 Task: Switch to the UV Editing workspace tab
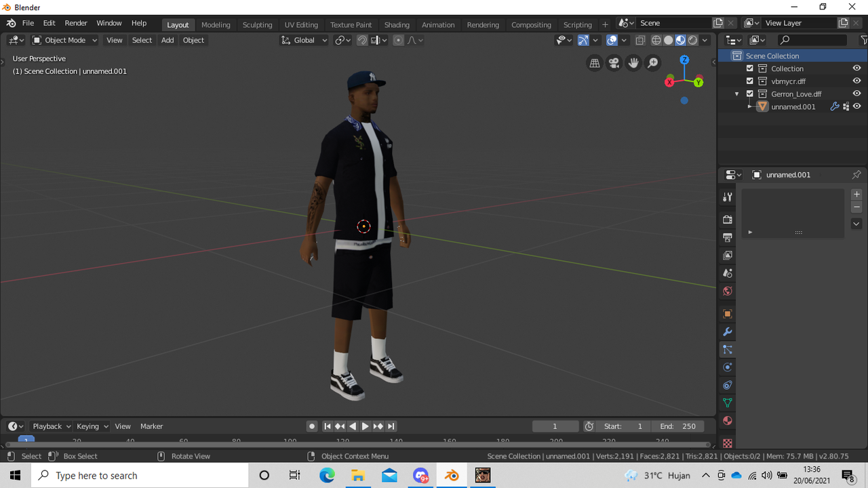pyautogui.click(x=301, y=24)
